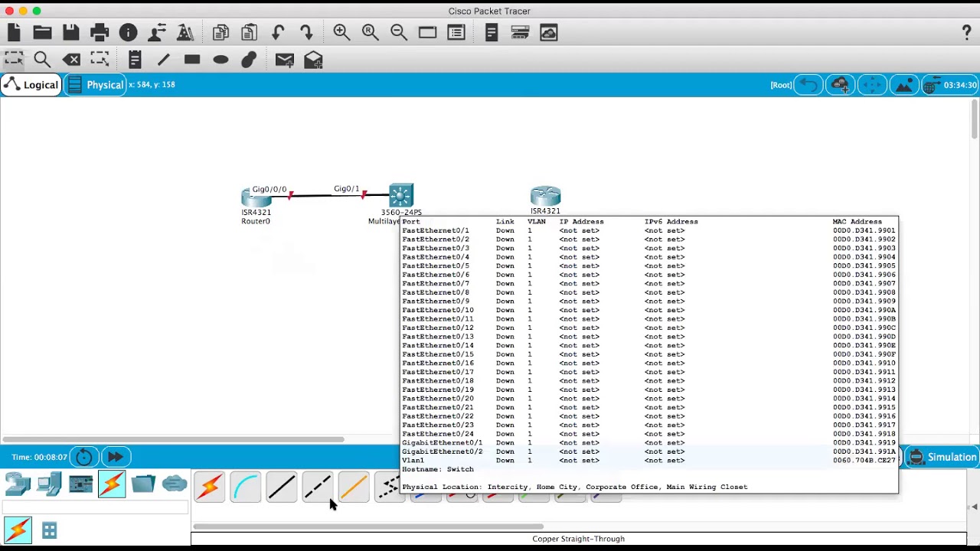Pick Automatically Choose Connection Type cable
This screenshot has width=980, height=551.
[209, 487]
